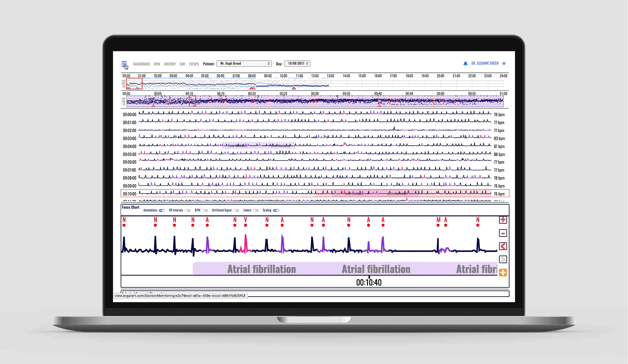
Task: Zoom in with red plus button
Action: click(503, 220)
